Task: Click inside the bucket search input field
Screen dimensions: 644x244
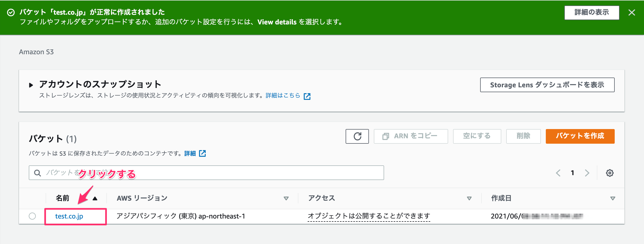Action: tap(190, 173)
